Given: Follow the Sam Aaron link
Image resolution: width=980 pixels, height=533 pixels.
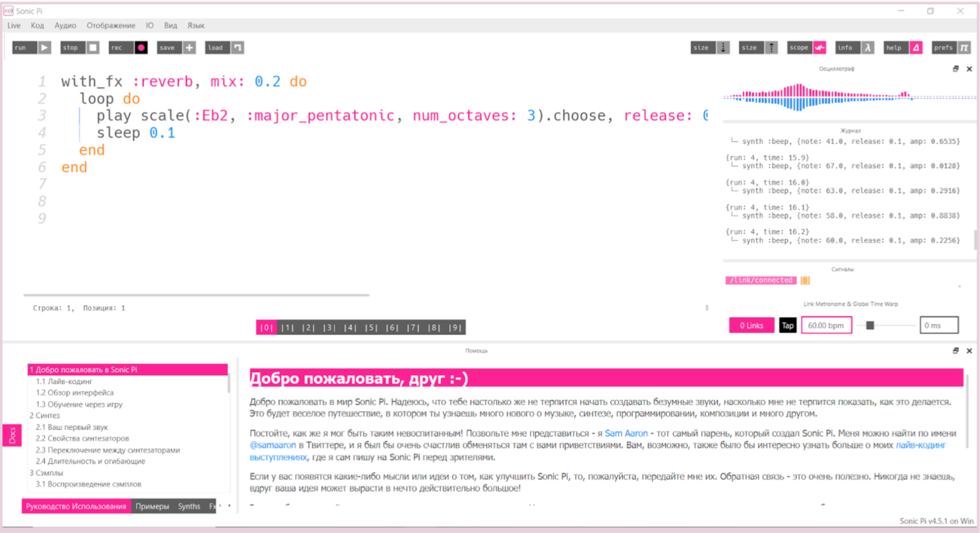Looking at the screenshot, I should [626, 433].
